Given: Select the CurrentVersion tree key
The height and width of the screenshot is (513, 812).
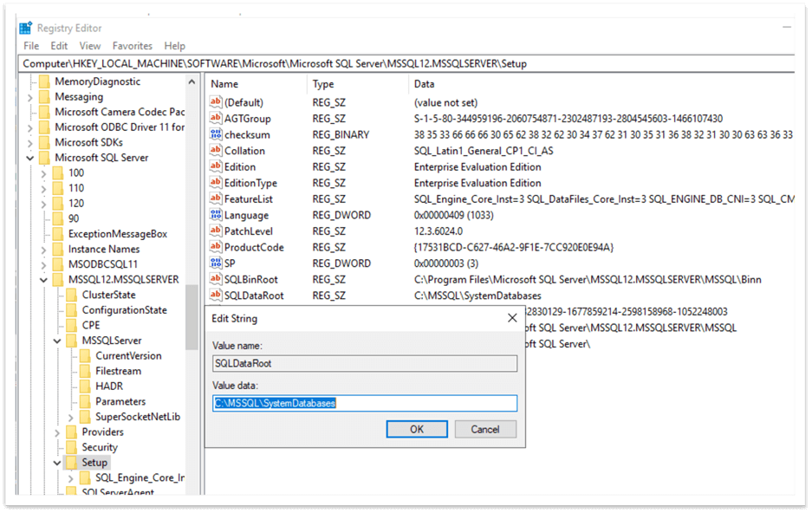Looking at the screenshot, I should click(x=128, y=355).
